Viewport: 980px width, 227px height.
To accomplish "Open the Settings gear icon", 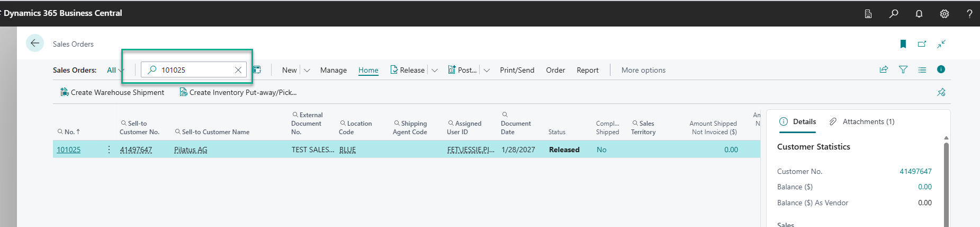I will pos(945,14).
